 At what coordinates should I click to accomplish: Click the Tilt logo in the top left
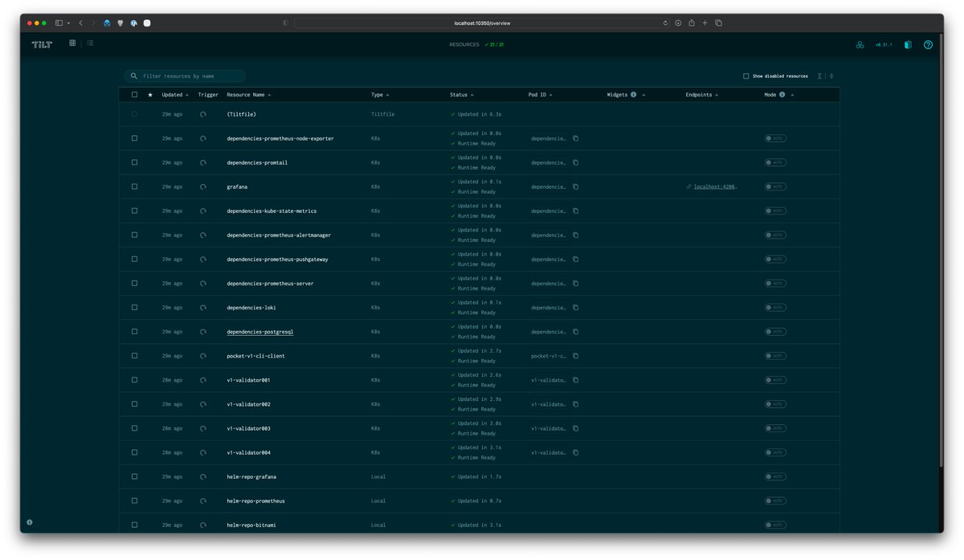[41, 44]
